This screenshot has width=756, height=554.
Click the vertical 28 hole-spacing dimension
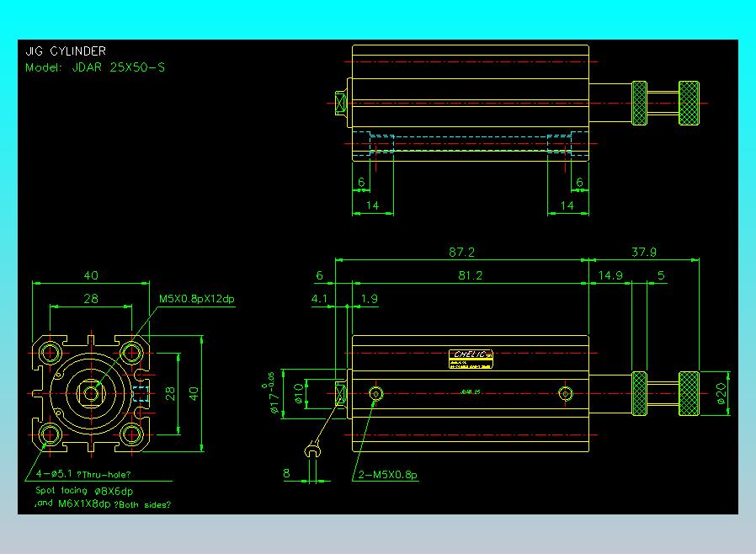coord(170,393)
